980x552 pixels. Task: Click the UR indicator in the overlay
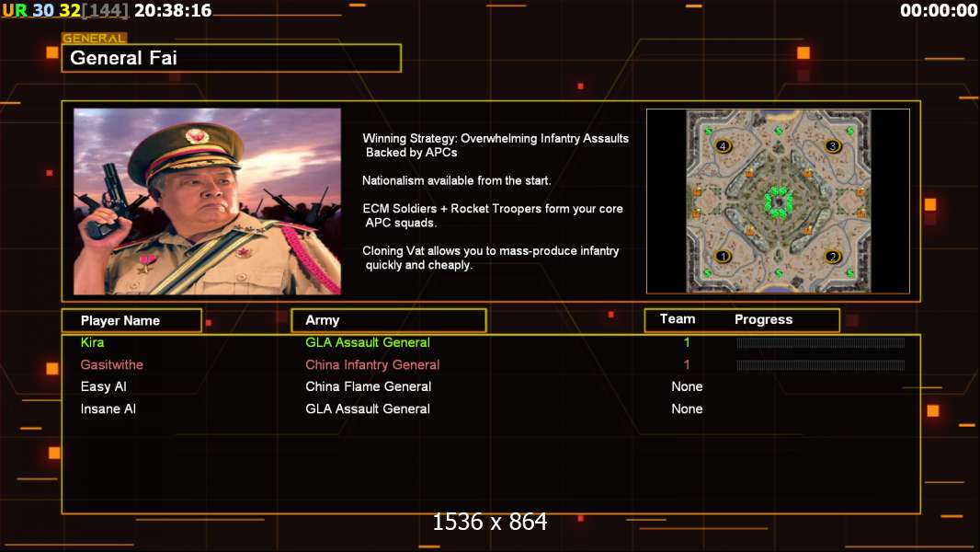coord(15,11)
